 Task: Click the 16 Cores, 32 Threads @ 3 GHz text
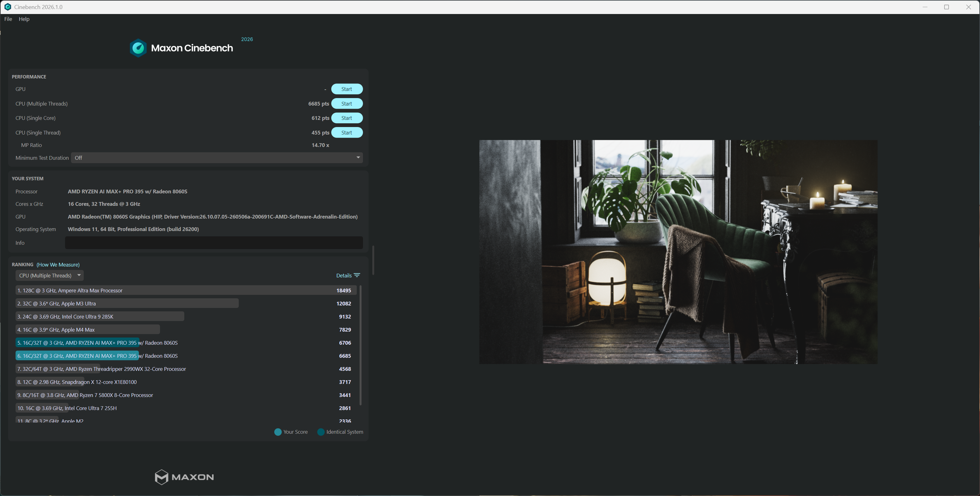tap(104, 204)
